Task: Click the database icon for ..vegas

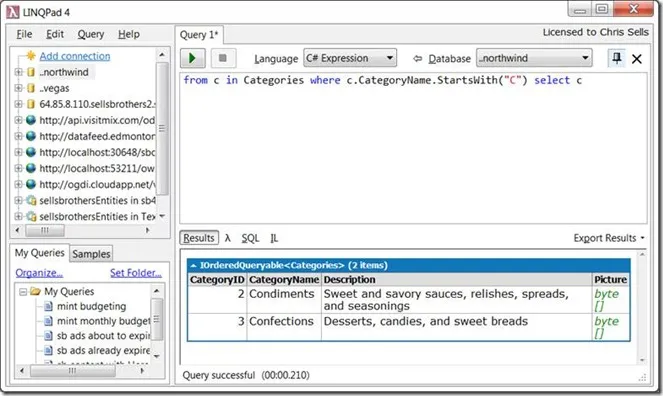Action: 31,88
